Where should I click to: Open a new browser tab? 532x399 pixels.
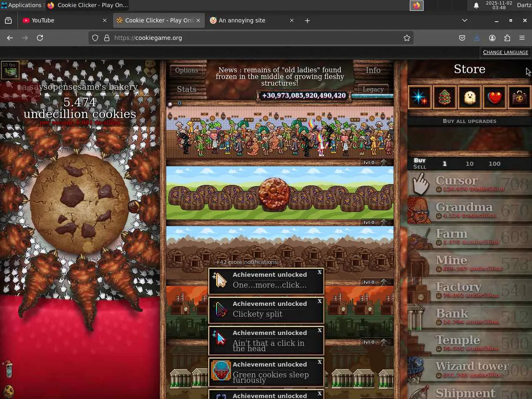[x=307, y=20]
